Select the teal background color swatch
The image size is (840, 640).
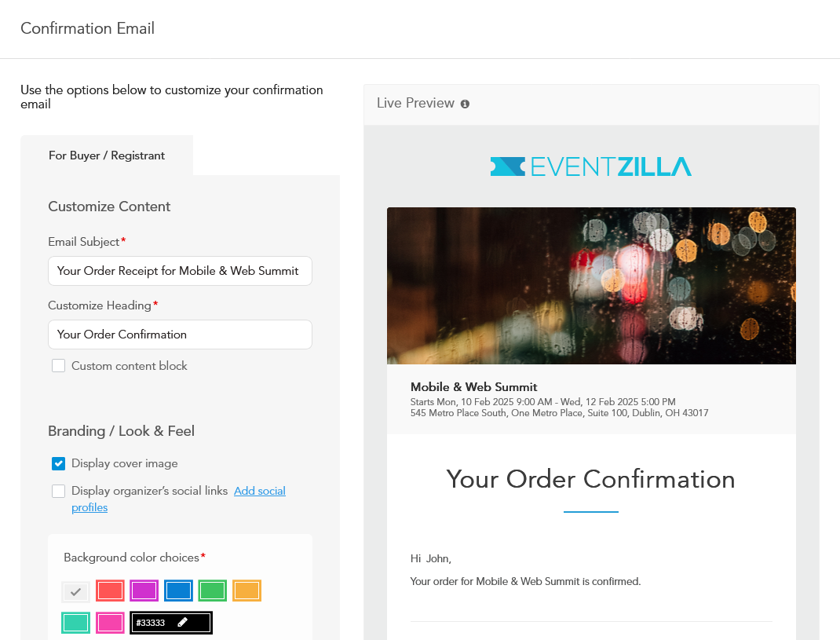(75, 622)
